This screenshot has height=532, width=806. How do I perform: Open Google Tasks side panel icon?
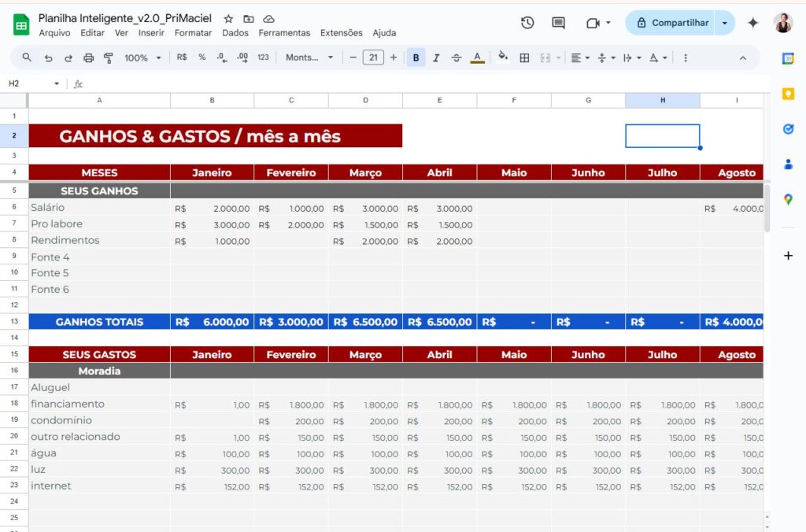[788, 129]
